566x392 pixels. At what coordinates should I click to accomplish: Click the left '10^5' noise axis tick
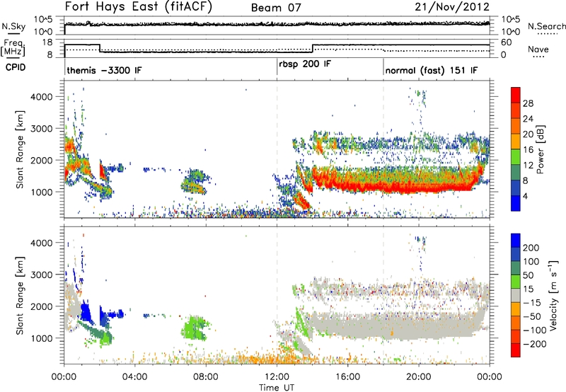click(43, 20)
